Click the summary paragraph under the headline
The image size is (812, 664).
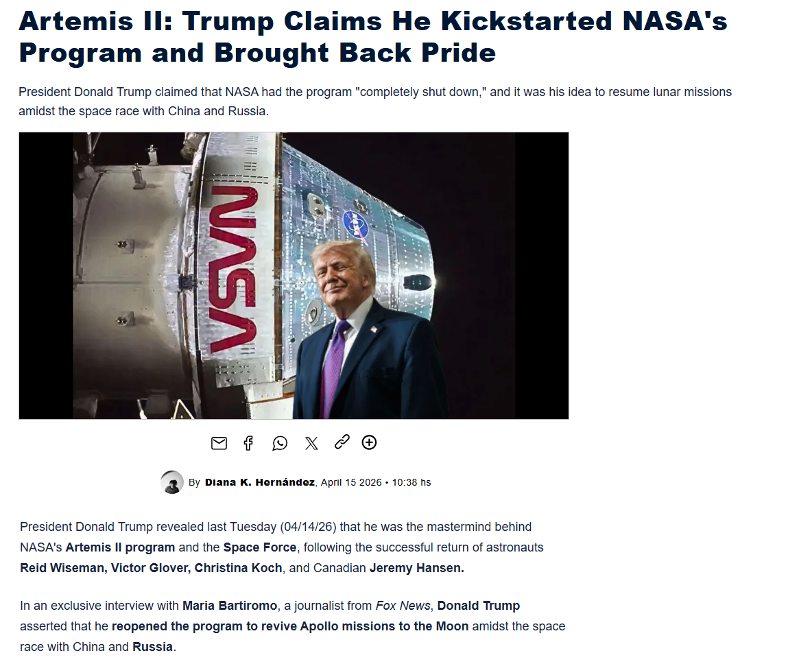pyautogui.click(x=374, y=101)
